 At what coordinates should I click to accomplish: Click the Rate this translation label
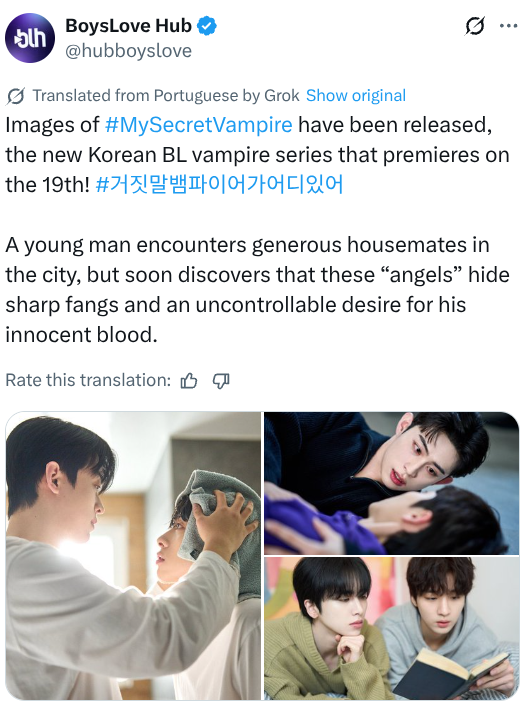tap(88, 380)
